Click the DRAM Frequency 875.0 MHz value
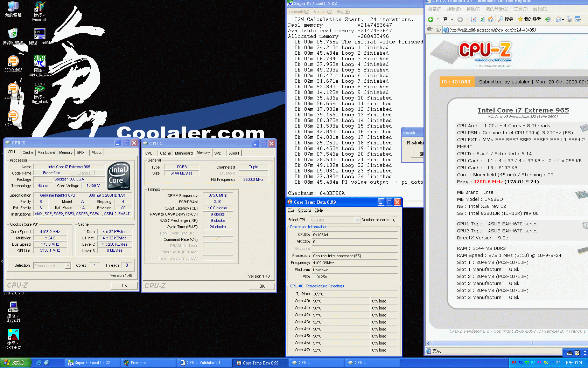The height and width of the screenshot is (368, 588). (217, 196)
